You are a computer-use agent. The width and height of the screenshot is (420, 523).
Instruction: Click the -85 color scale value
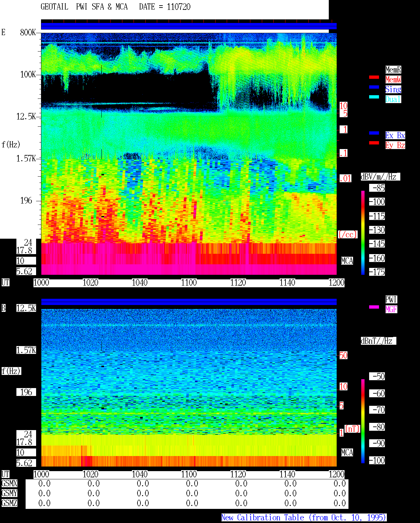tap(377, 188)
